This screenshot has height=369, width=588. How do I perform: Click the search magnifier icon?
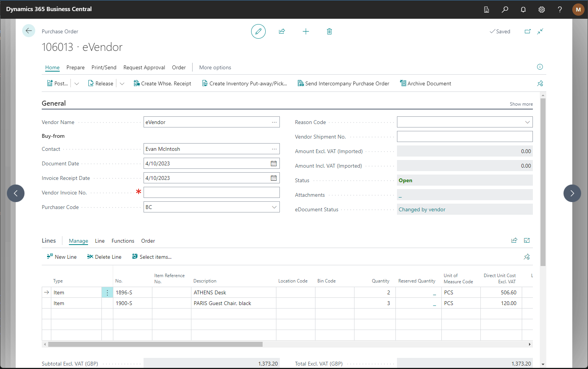pos(505,10)
